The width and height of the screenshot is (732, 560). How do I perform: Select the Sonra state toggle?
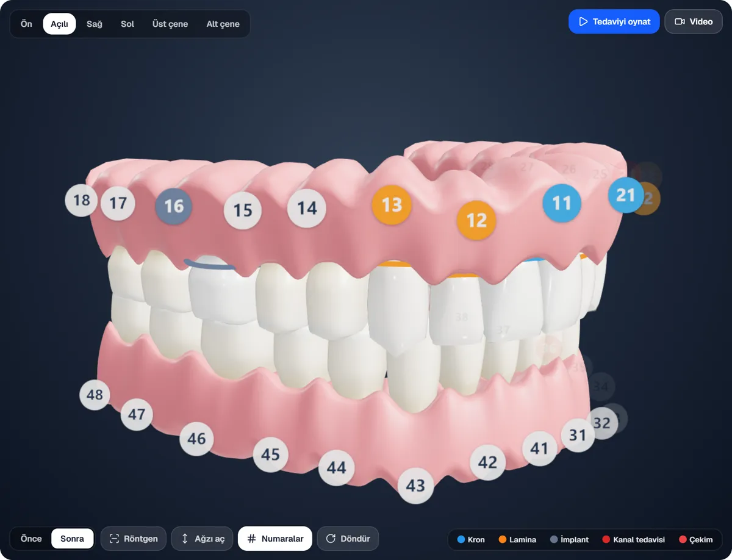pyautogui.click(x=73, y=539)
